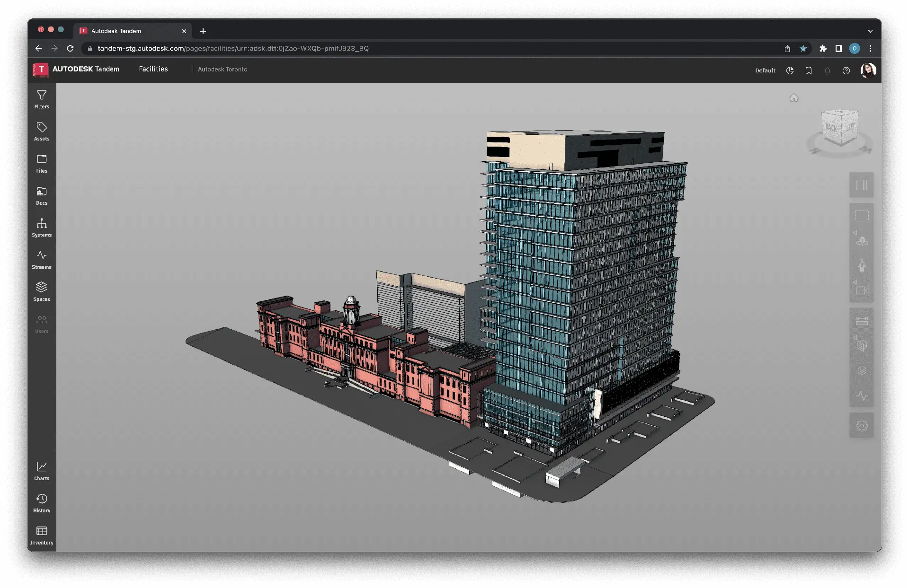This screenshot has height=588, width=909.
Task: Open the help menu icon
Action: [846, 70]
